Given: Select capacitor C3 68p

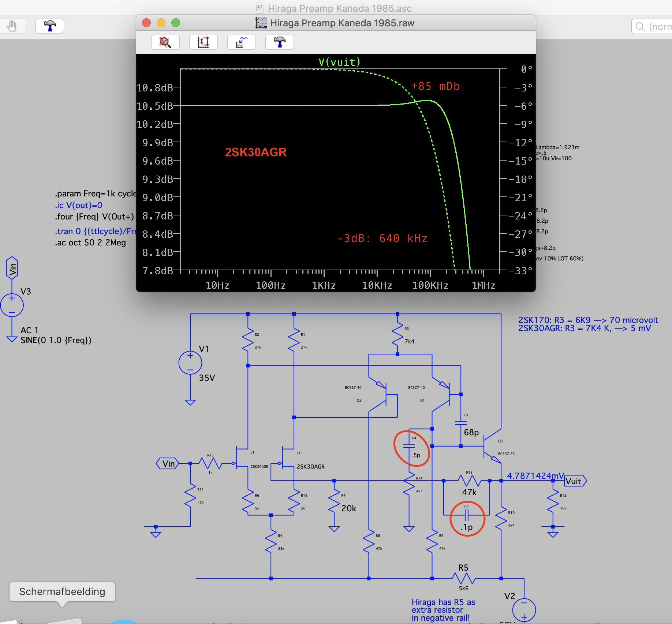Looking at the screenshot, I should pos(461,423).
